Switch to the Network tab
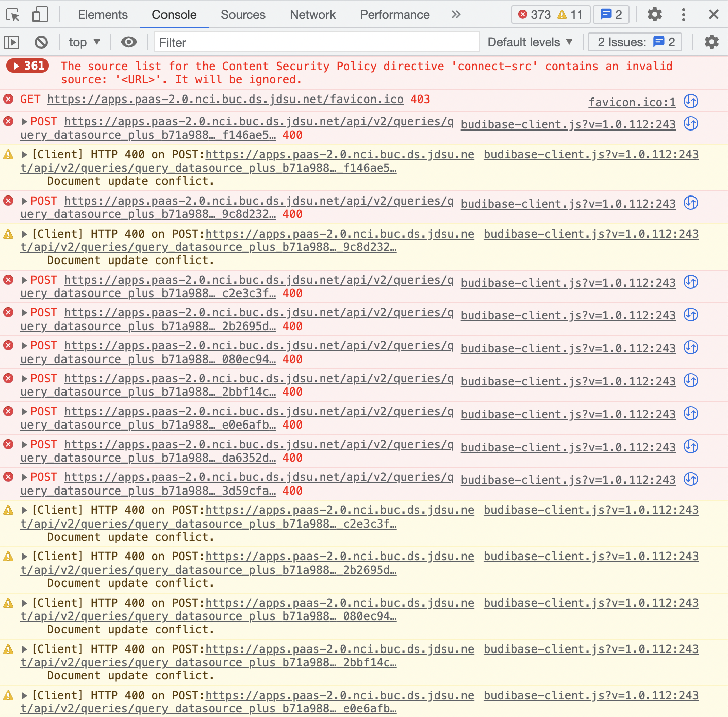728x717 pixels. [312, 14]
